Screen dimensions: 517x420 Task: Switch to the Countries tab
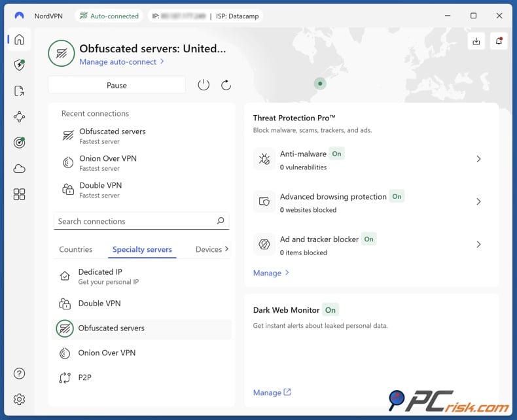tap(75, 249)
